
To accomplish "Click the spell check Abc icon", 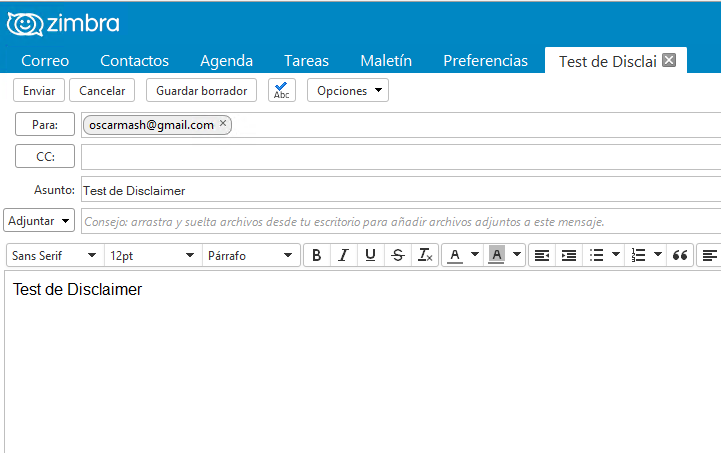I will coord(281,90).
